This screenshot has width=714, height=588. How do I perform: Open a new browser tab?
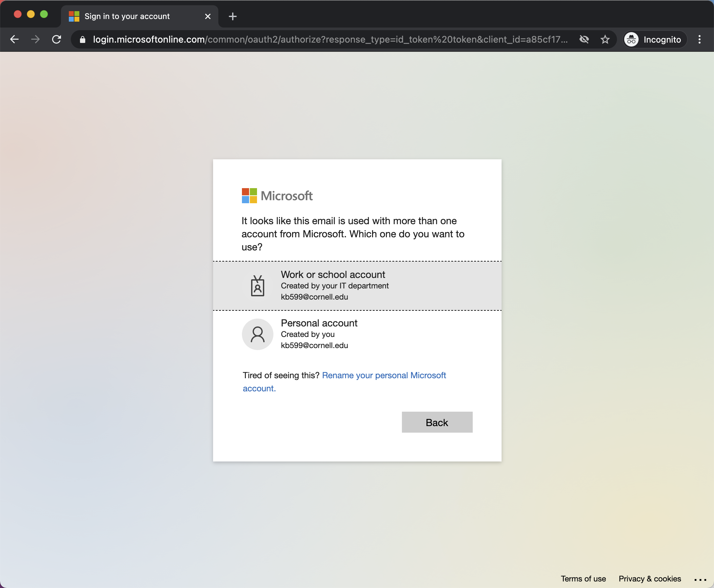[233, 16]
